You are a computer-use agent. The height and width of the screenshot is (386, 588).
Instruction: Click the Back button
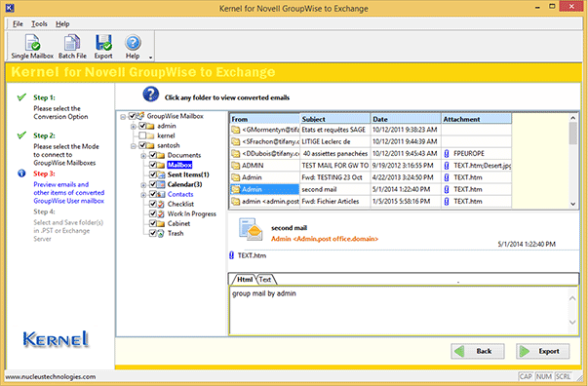click(478, 351)
